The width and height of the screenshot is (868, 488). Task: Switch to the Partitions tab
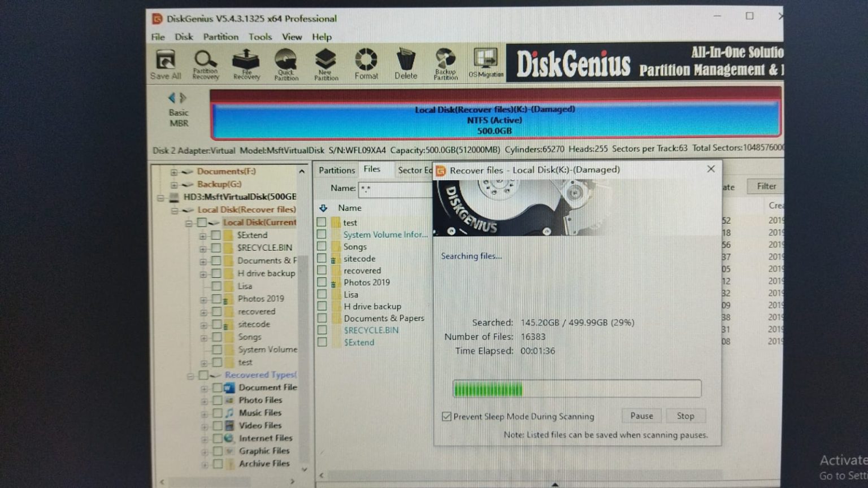point(336,169)
